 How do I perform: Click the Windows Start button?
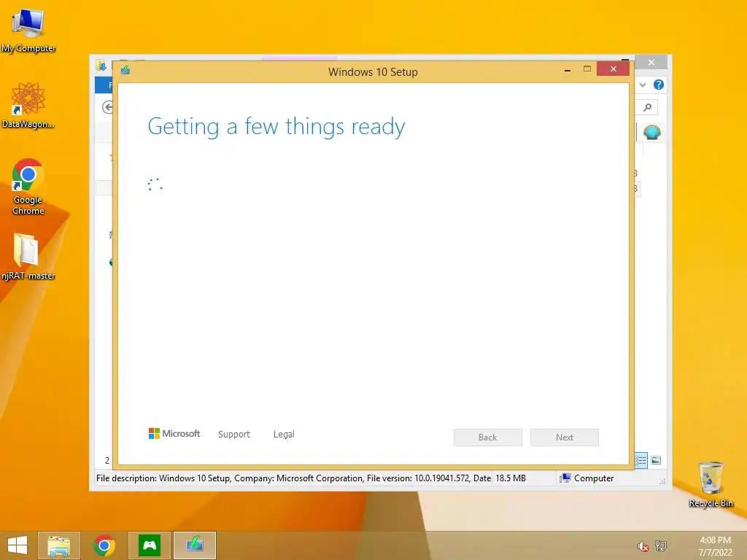pos(18,545)
